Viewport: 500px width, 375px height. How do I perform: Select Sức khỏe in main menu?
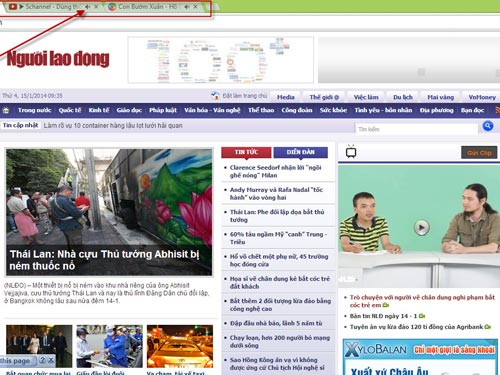333,110
